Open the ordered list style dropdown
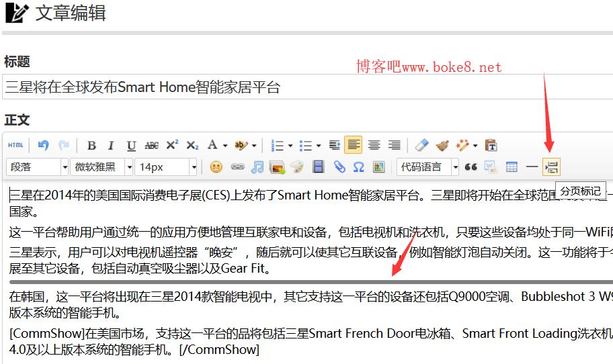Viewport: 613px width, 364px height. tap(290, 146)
